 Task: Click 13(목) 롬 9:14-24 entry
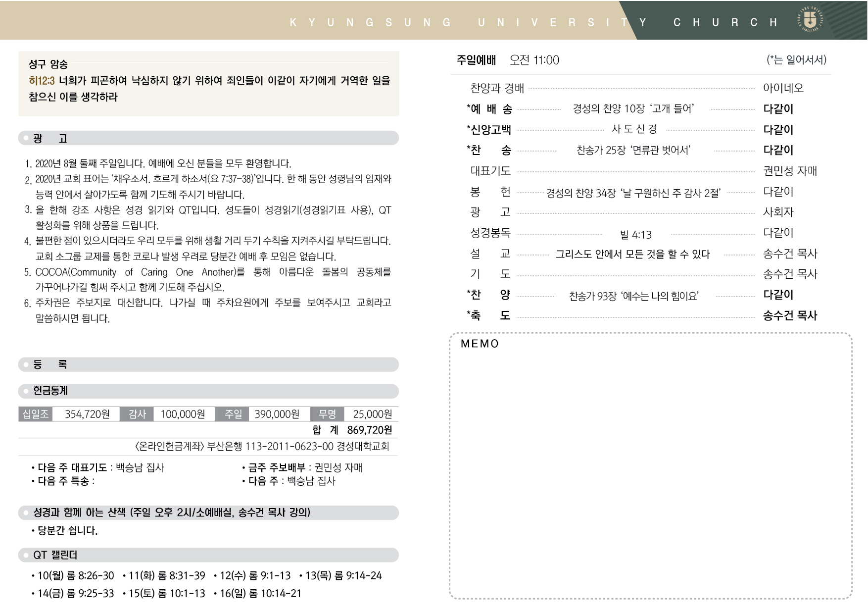click(340, 575)
